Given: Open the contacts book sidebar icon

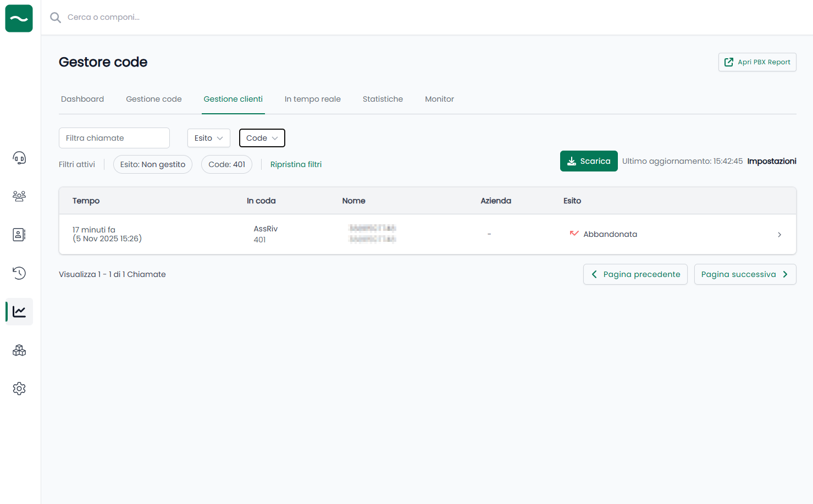Looking at the screenshot, I should [19, 235].
